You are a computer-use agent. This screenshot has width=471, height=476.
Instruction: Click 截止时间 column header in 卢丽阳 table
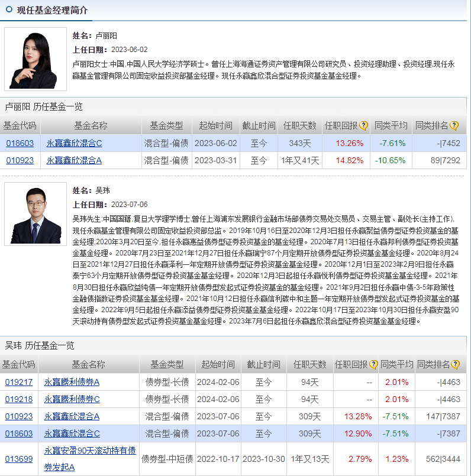259,126
